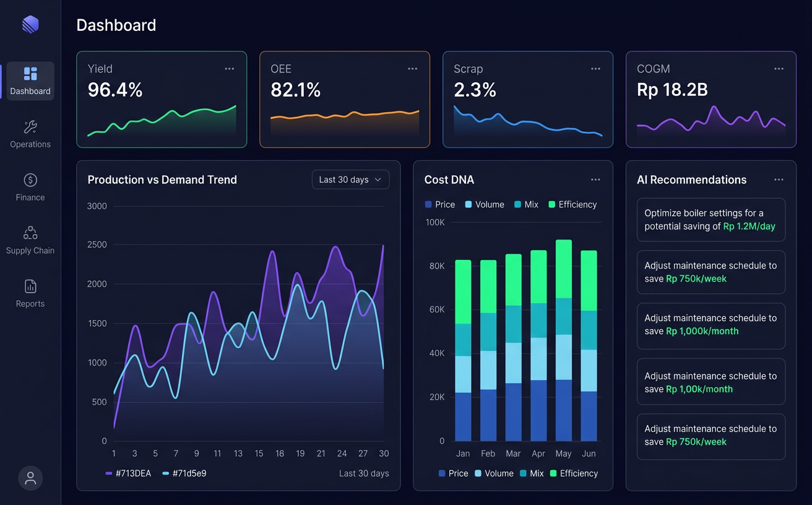Click the OEE value 82.1%
The width and height of the screenshot is (812, 505).
click(296, 90)
